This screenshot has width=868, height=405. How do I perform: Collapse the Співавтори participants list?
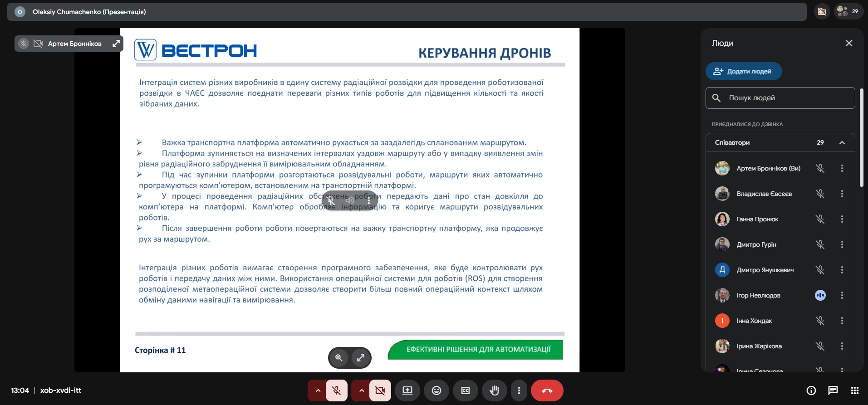842,142
